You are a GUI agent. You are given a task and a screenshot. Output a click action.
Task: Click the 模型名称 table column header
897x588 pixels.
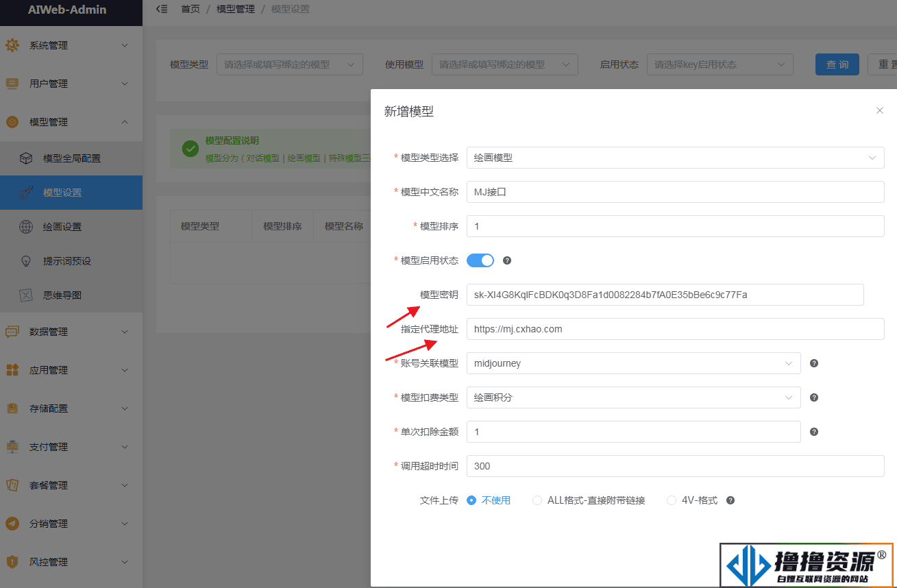tap(344, 226)
